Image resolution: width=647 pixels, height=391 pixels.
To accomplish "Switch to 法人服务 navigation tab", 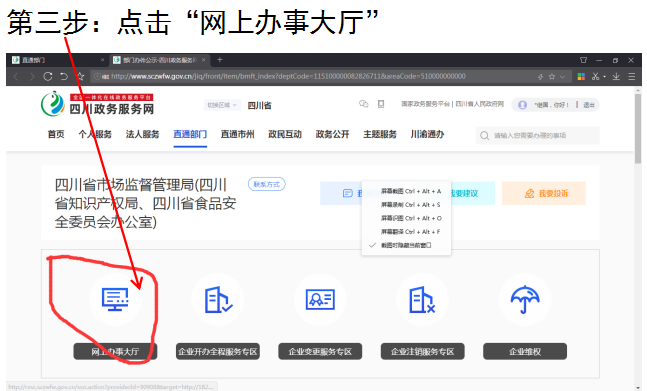I will pos(142,134).
